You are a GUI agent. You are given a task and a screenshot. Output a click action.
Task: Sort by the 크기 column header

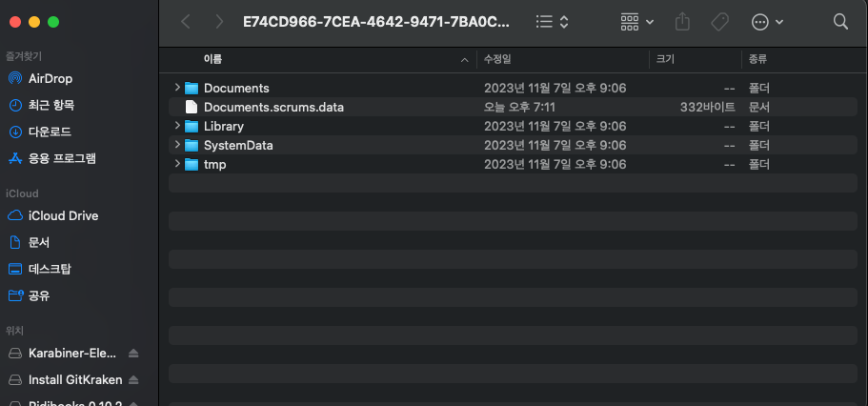coord(696,59)
